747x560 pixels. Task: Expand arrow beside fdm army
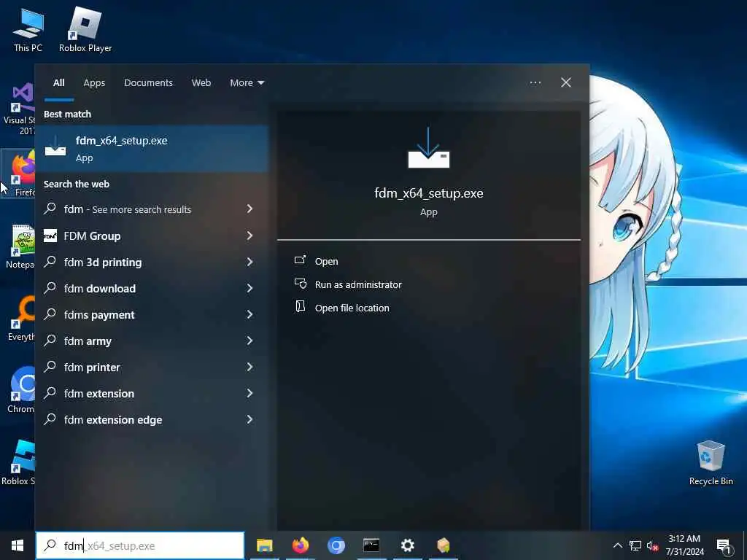249,341
